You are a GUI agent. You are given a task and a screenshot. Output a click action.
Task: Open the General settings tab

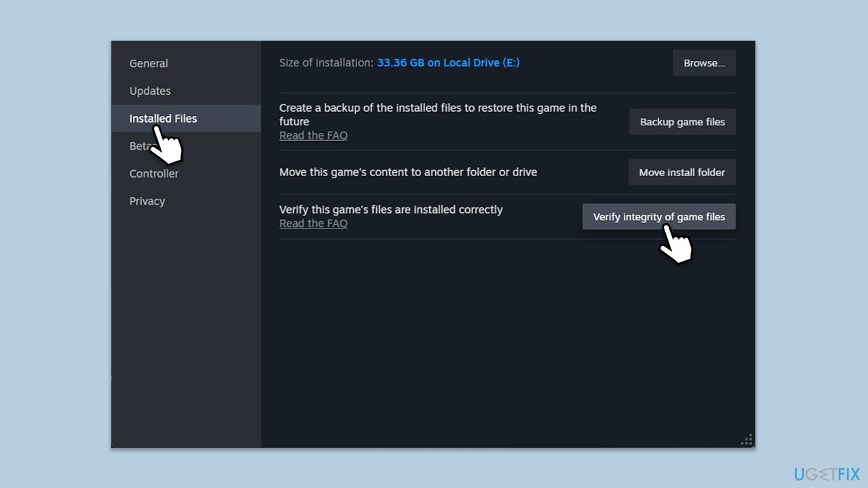tap(149, 64)
